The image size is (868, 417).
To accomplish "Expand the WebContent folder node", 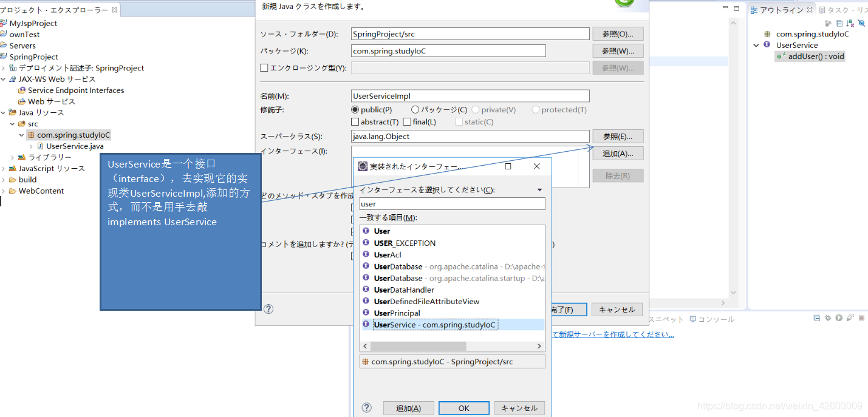I will pyautogui.click(x=3, y=191).
